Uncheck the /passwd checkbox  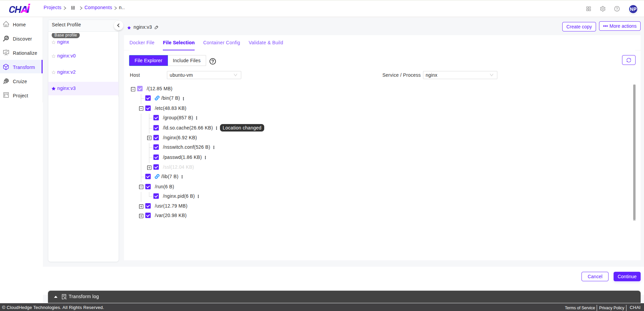pyautogui.click(x=156, y=157)
